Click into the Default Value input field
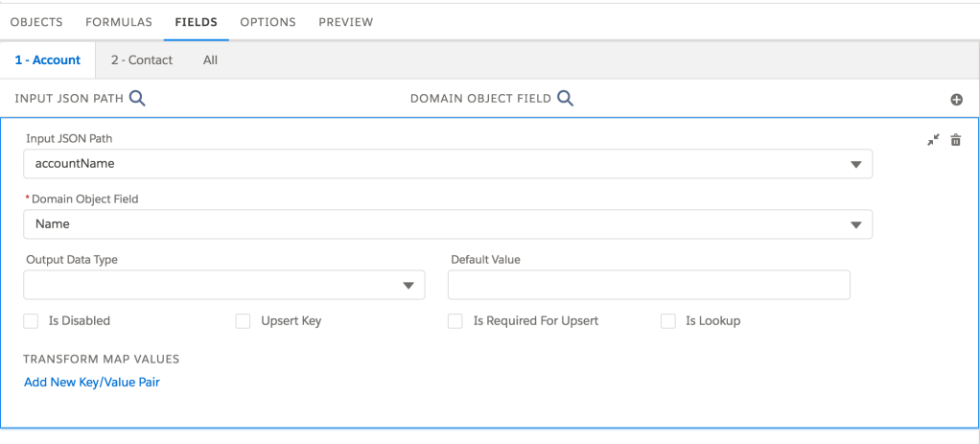980x444 pixels. point(648,285)
